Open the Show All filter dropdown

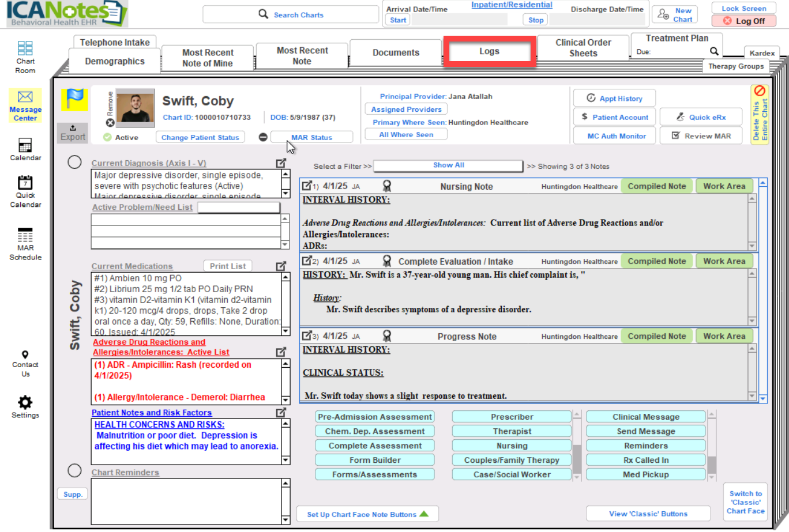pos(448,166)
